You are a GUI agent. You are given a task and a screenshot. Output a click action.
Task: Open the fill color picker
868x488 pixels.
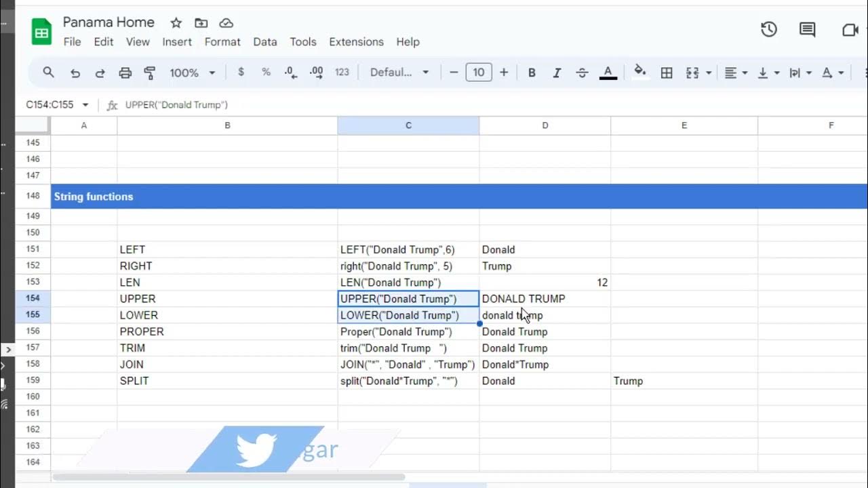640,72
